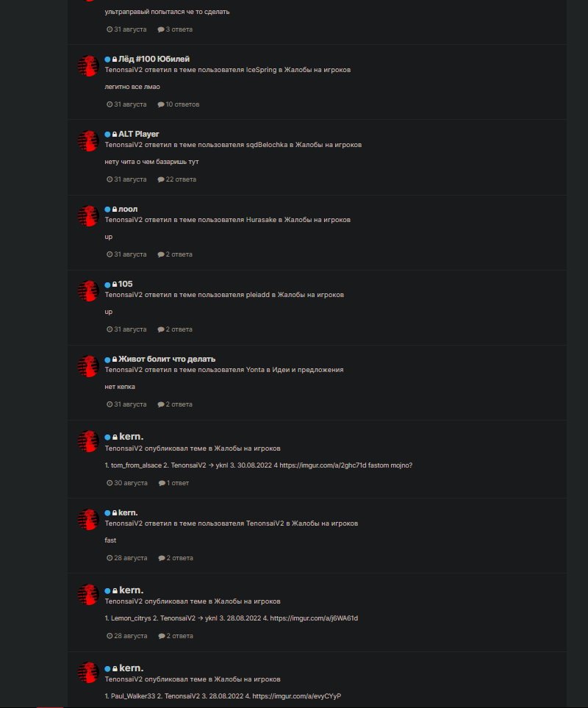This screenshot has width=588, height=708.
Task: Open the pleiadd user profile link
Action: pos(258,295)
